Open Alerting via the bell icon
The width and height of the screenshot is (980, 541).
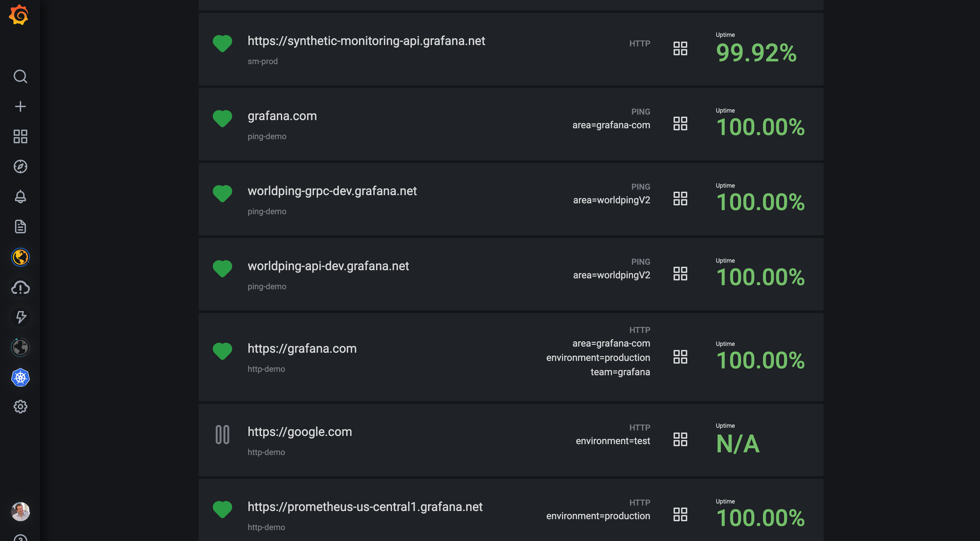tap(20, 196)
